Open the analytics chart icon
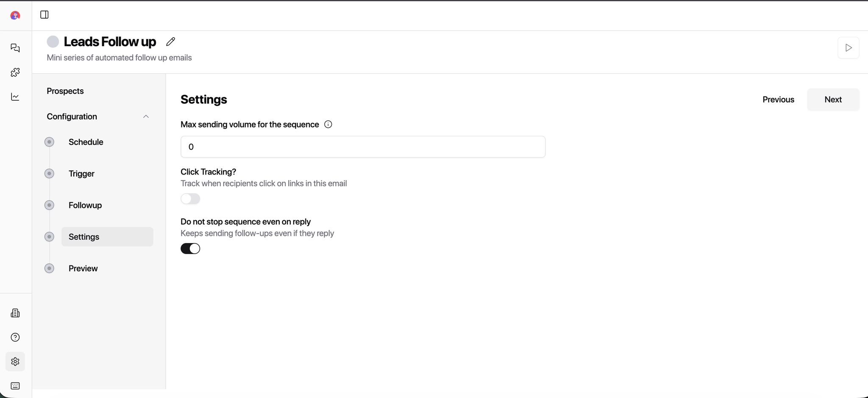The height and width of the screenshot is (398, 868). click(15, 97)
